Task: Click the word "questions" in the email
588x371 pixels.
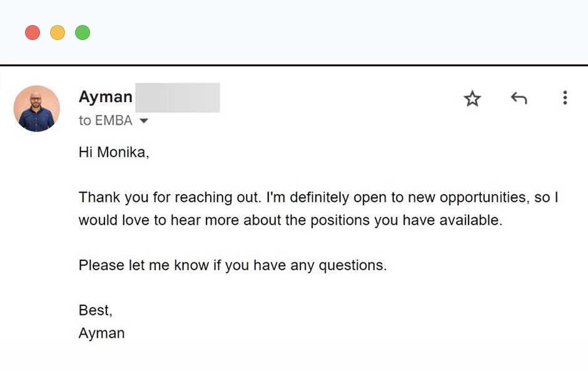Action: (351, 265)
